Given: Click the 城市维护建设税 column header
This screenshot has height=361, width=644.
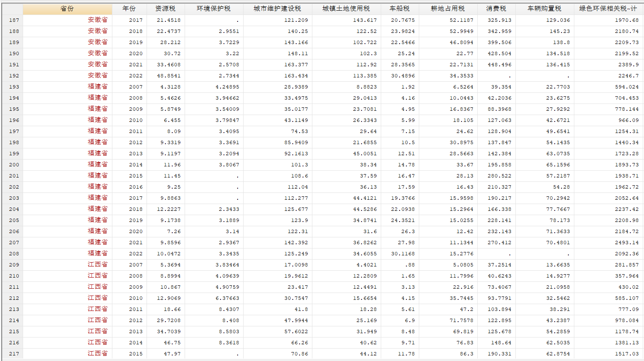Looking at the screenshot, I should point(277,9).
